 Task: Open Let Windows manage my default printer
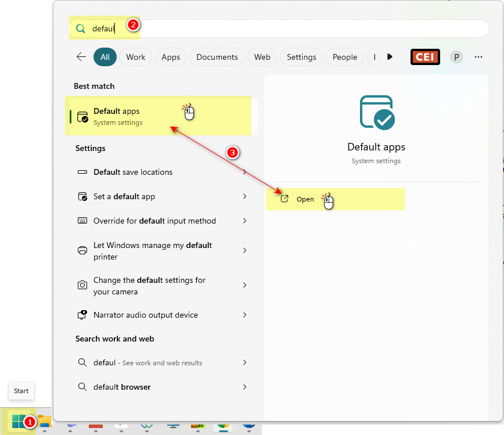pyautogui.click(x=152, y=251)
